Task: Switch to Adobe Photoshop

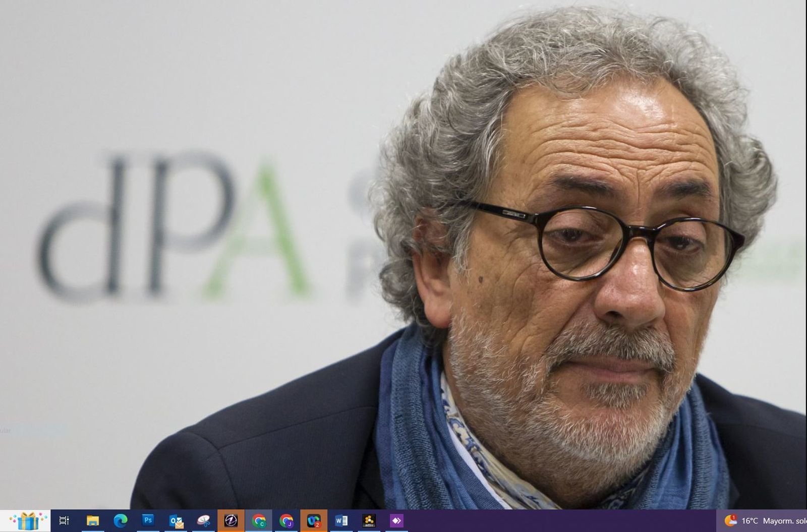Action: point(148,520)
